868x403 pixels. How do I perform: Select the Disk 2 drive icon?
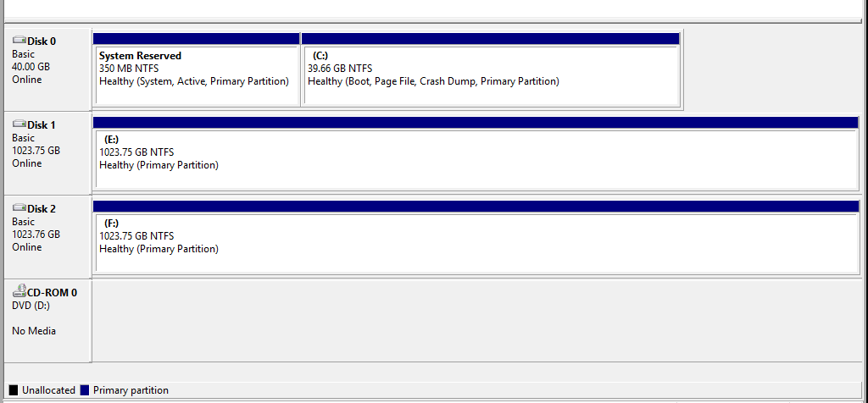tap(19, 208)
